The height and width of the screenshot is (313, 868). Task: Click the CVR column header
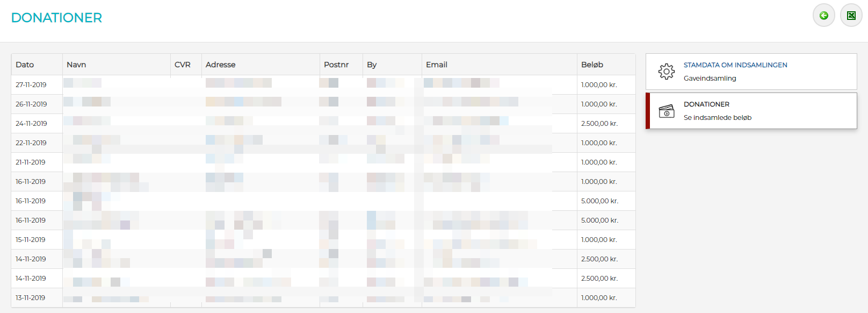(183, 65)
